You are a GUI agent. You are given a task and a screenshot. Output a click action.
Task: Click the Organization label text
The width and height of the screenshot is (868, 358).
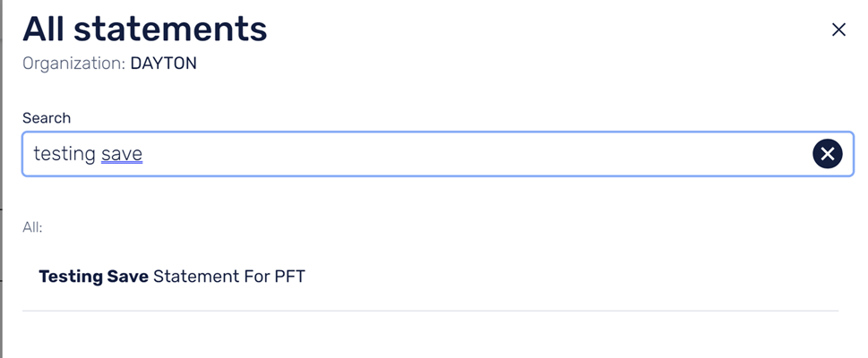tap(73, 64)
